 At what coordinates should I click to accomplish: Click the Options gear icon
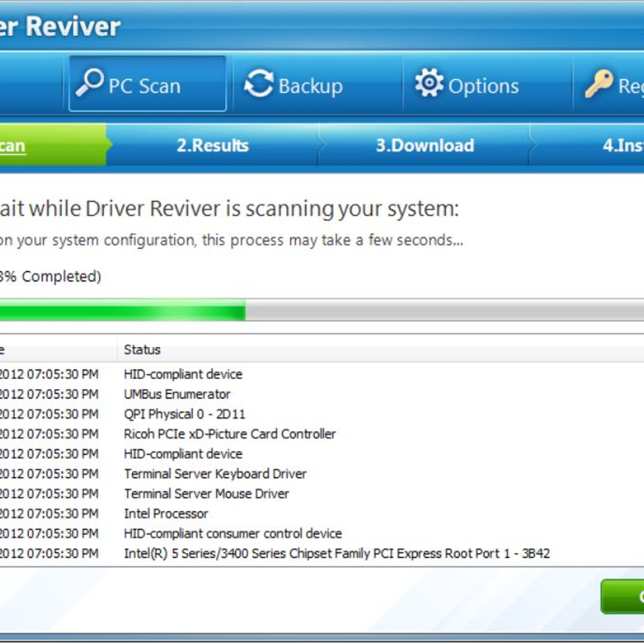pos(429,83)
